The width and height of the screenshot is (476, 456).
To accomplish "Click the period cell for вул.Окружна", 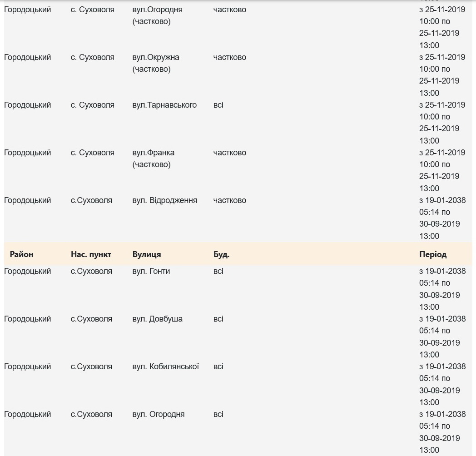I will (x=442, y=75).
